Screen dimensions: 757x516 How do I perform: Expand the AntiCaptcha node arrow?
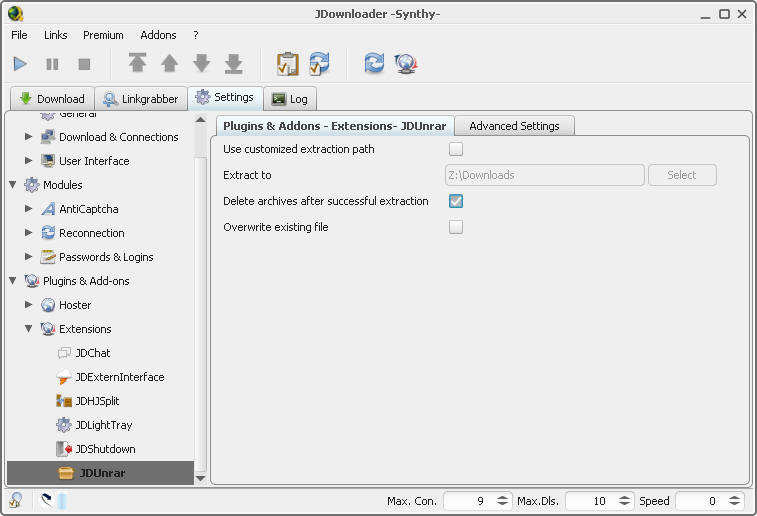[x=28, y=209]
